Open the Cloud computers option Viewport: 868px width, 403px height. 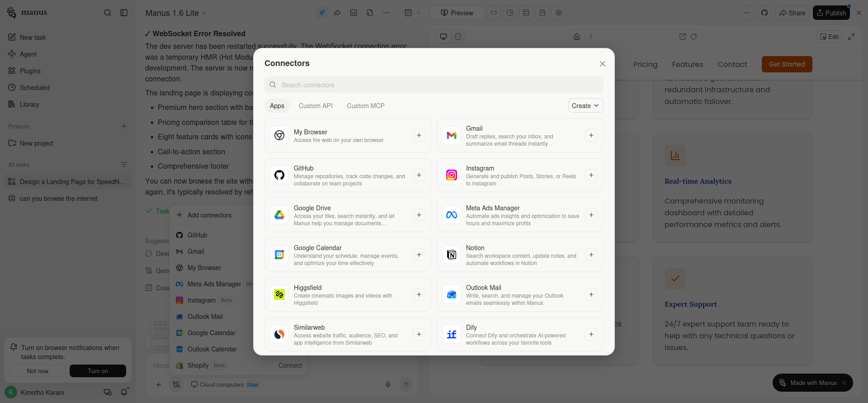click(224, 384)
